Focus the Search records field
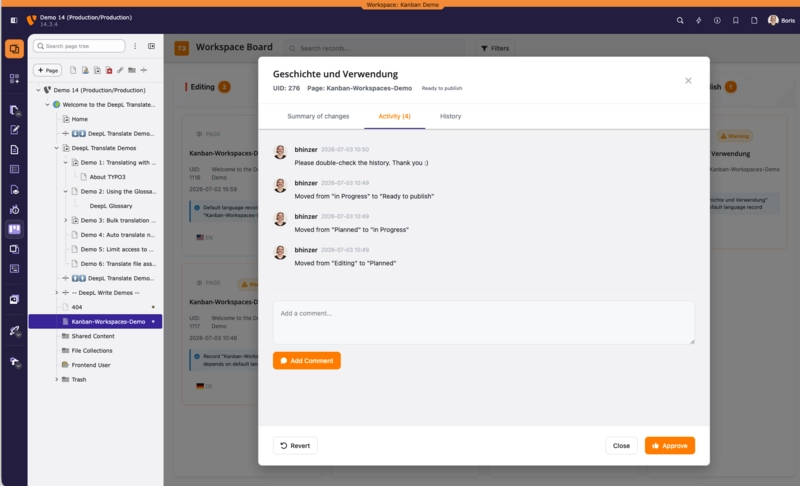 click(x=375, y=48)
